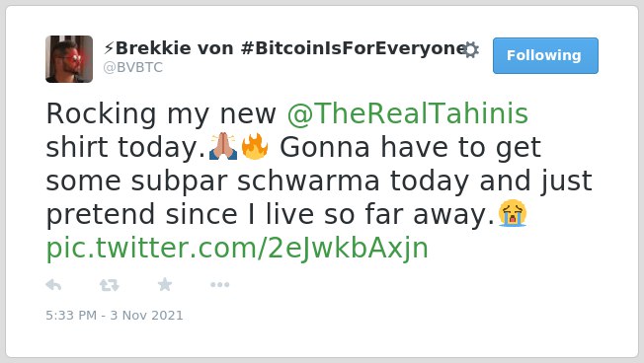Click the folded hands emoji
644x363 pixels.
pyautogui.click(x=222, y=146)
